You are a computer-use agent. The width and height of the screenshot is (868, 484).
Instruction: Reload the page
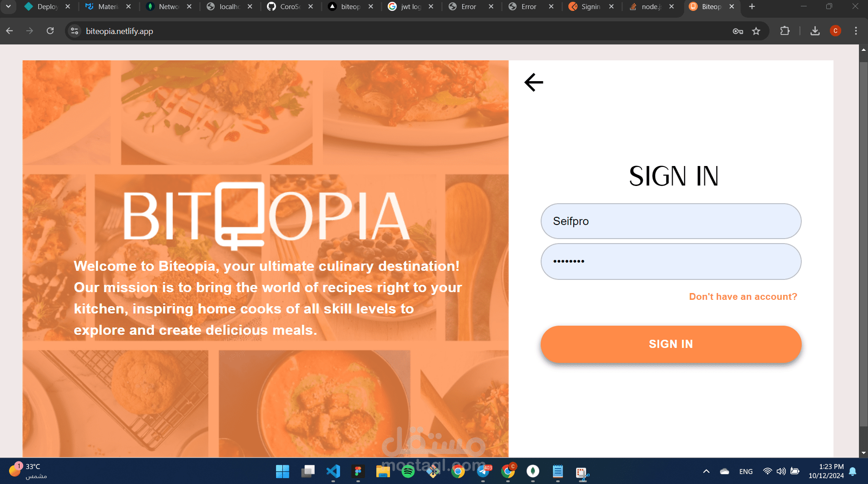(x=50, y=31)
